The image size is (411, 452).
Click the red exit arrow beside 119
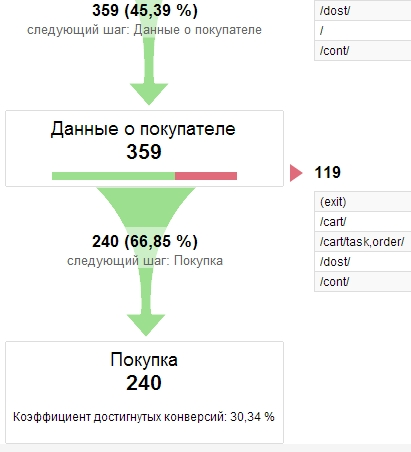(296, 173)
